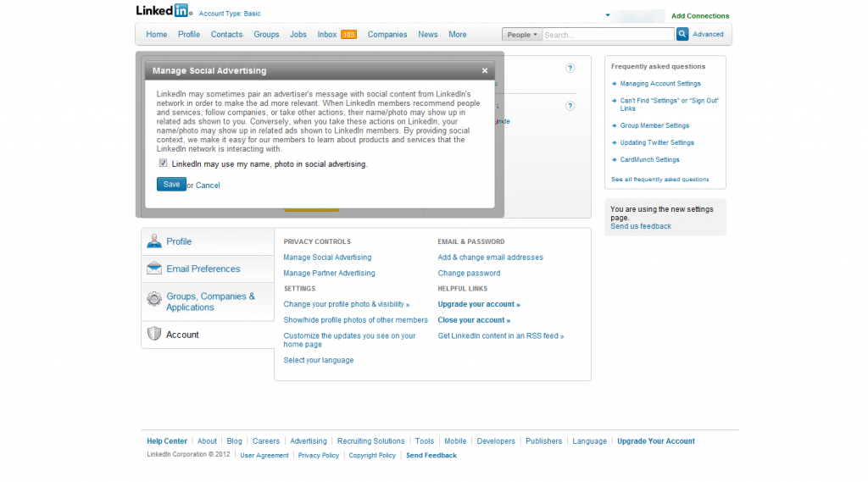The image size is (868, 482).
Task: Click arrow bullet beside Updating Twitter Settings
Action: [x=614, y=143]
